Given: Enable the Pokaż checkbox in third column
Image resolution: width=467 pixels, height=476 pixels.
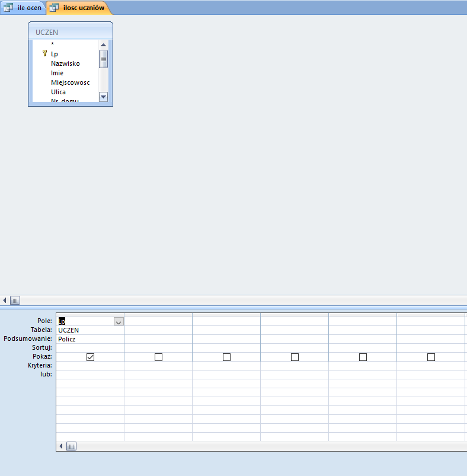Looking at the screenshot, I should (x=226, y=357).
